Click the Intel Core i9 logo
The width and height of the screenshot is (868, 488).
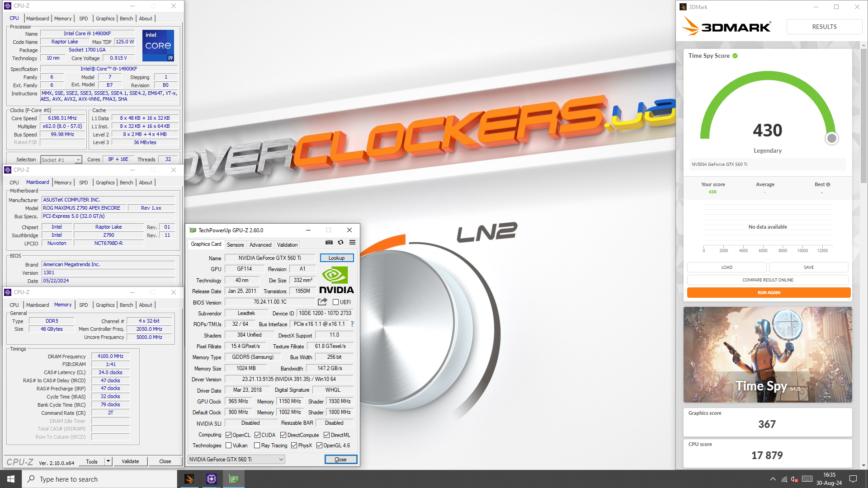pos(158,46)
